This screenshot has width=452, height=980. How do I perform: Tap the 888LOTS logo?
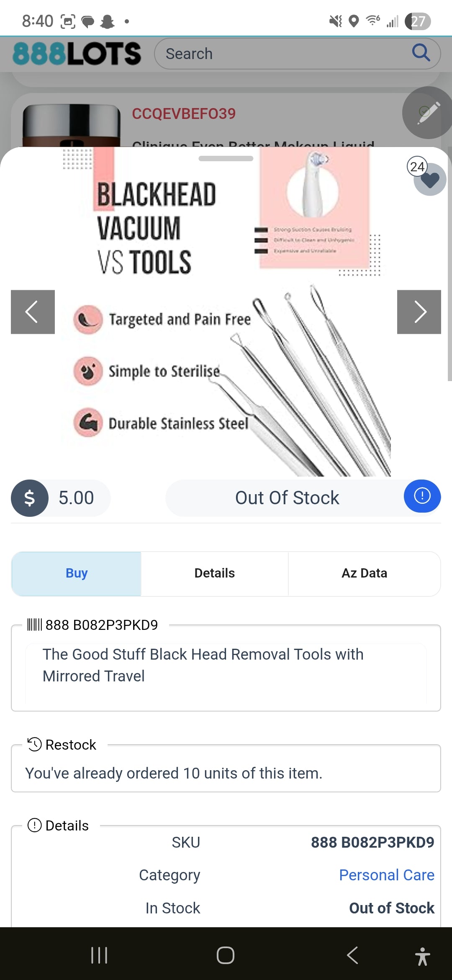77,54
